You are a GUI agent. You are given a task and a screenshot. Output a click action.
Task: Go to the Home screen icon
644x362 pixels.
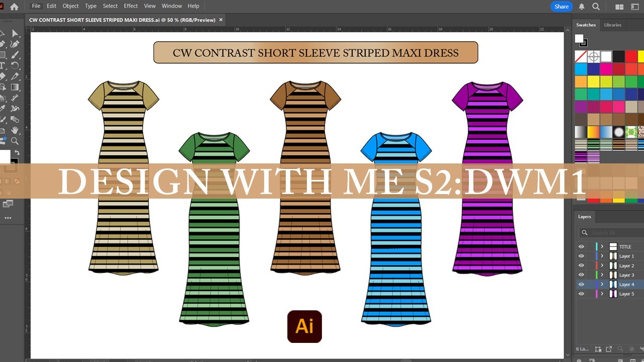tap(14, 7)
